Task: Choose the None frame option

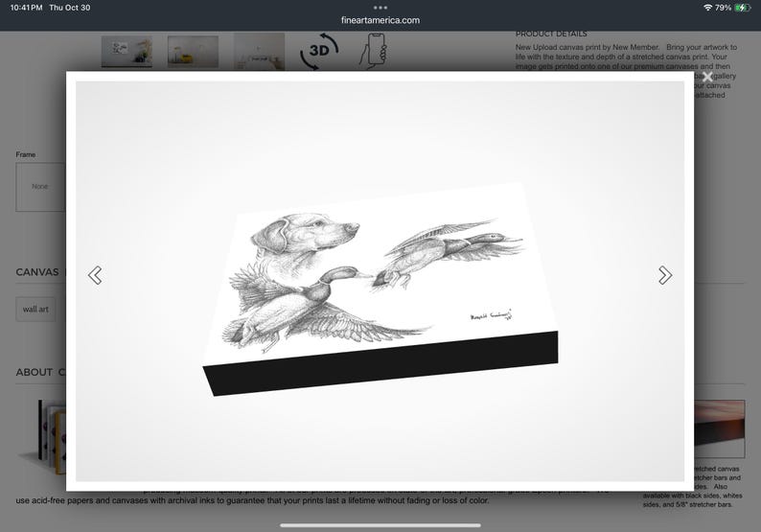Action: 40,187
